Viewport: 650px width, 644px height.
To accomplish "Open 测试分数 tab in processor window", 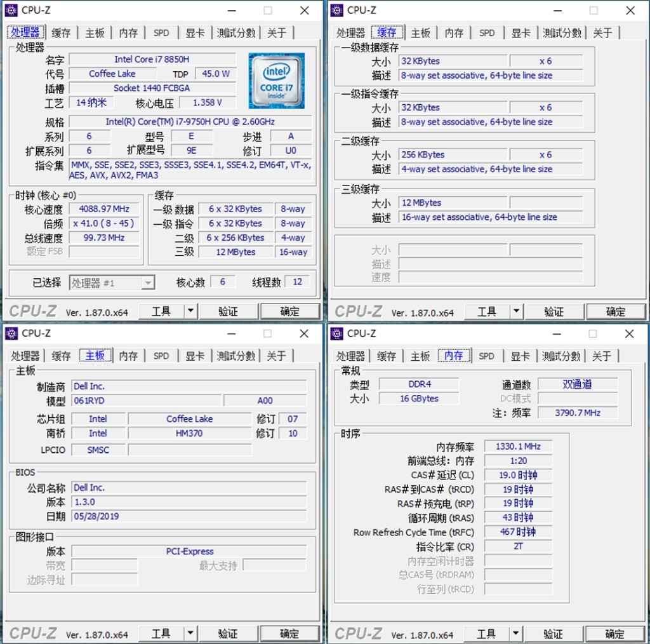I will point(236,33).
